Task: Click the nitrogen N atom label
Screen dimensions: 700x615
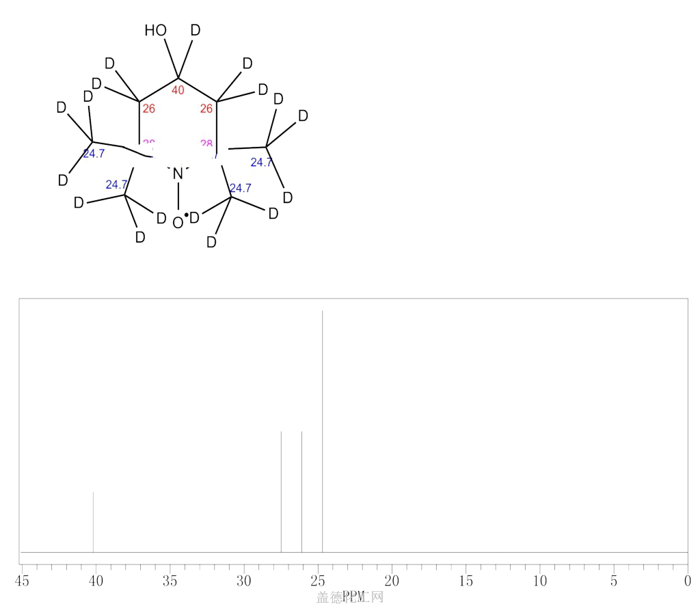Action: [178, 174]
